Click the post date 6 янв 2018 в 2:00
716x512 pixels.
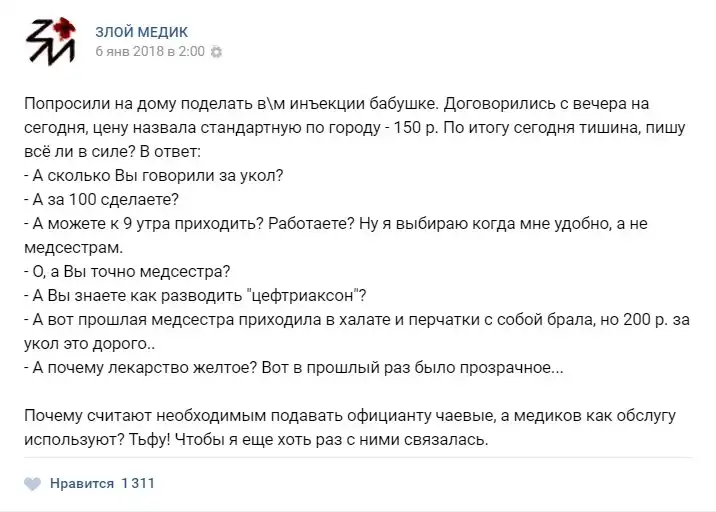tap(150, 51)
